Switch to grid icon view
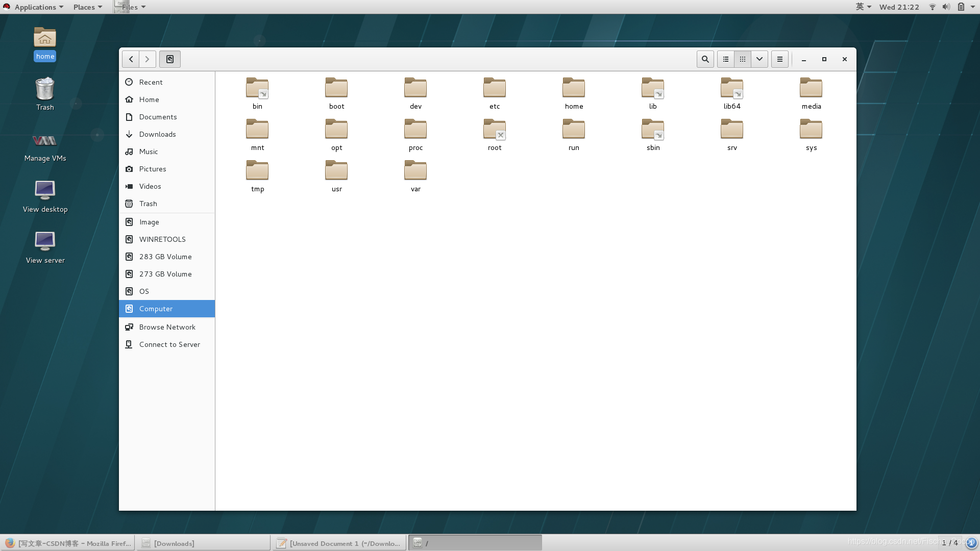The width and height of the screenshot is (980, 551). (x=743, y=59)
